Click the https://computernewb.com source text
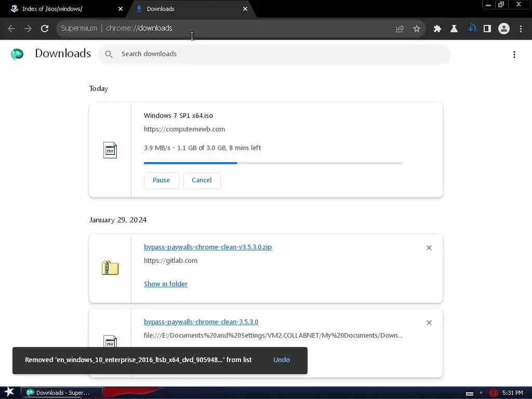Viewport: 532px width, 399px height. point(184,129)
